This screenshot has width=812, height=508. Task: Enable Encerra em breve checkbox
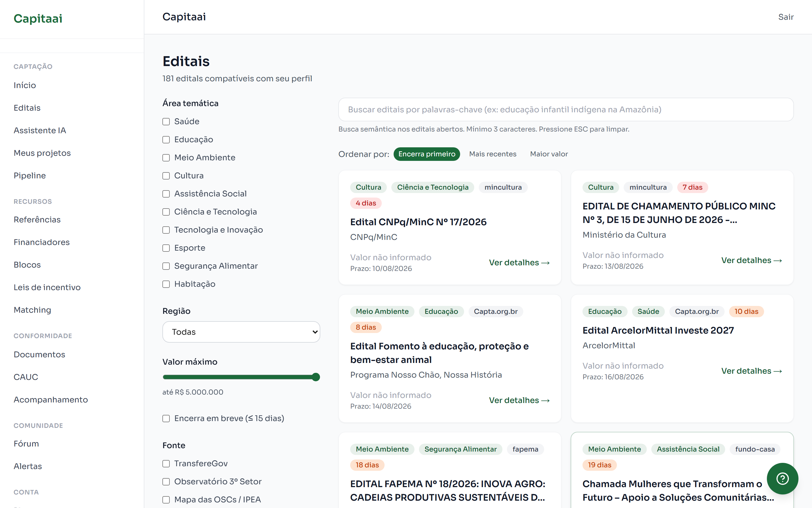(x=166, y=419)
